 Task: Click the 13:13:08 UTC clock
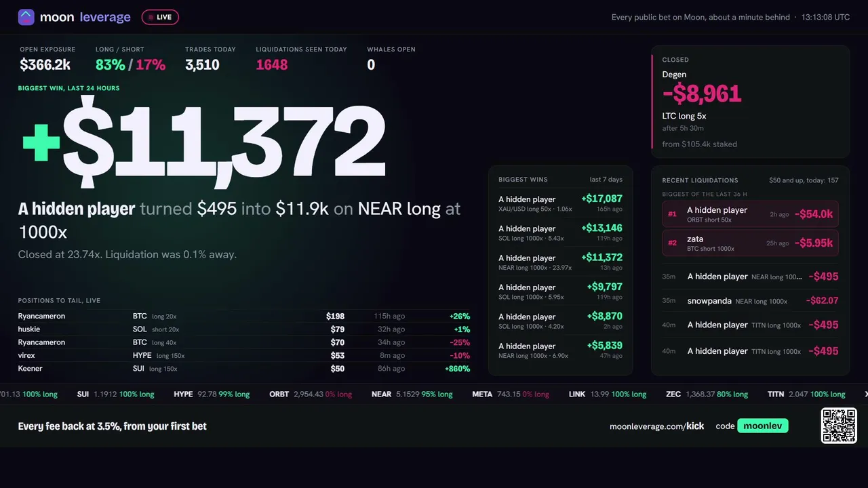(825, 17)
